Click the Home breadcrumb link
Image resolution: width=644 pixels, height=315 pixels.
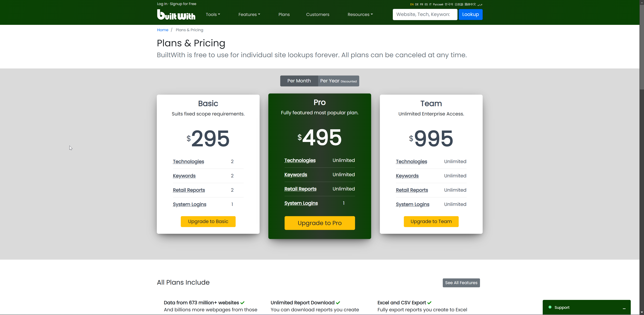(163, 30)
